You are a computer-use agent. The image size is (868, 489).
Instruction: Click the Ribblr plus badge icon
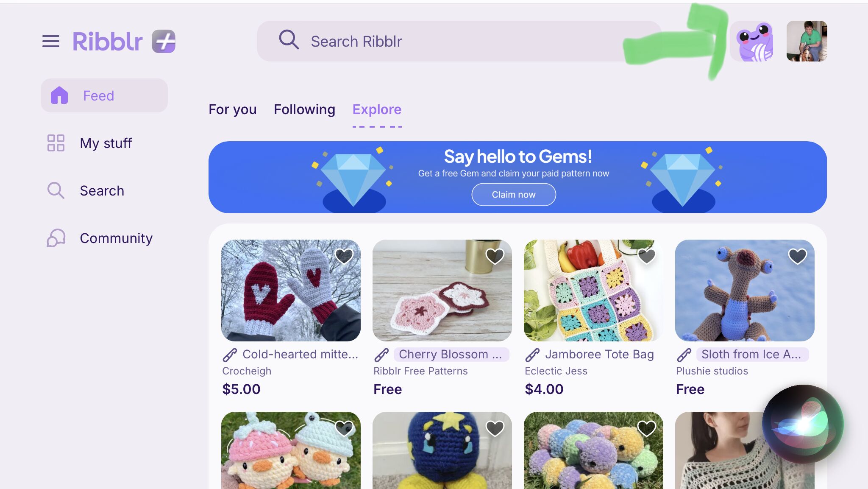coord(164,41)
